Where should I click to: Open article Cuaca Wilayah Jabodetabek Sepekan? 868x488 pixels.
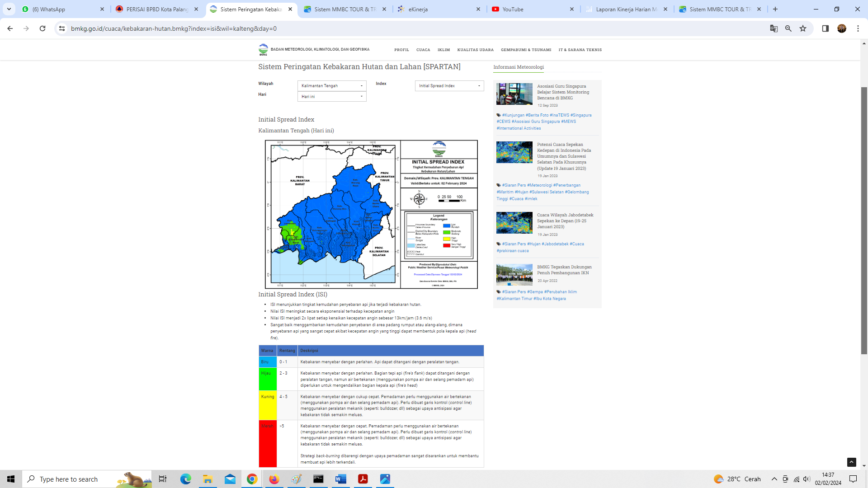[x=565, y=221]
